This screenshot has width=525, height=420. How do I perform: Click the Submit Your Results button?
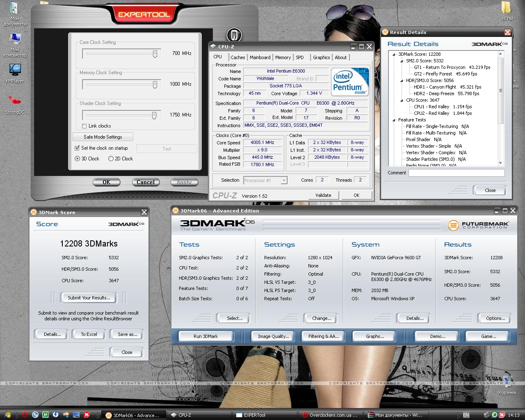pyautogui.click(x=89, y=298)
